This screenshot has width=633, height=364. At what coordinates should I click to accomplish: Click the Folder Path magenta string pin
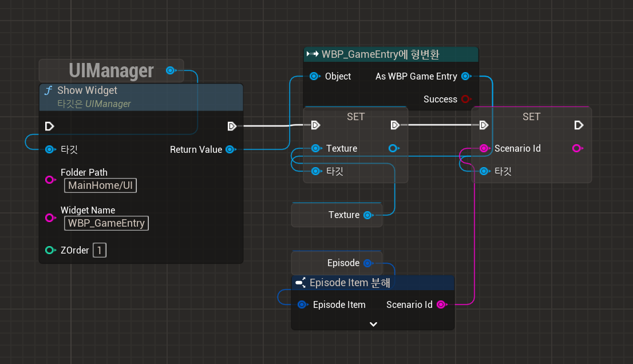pyautogui.click(x=50, y=180)
